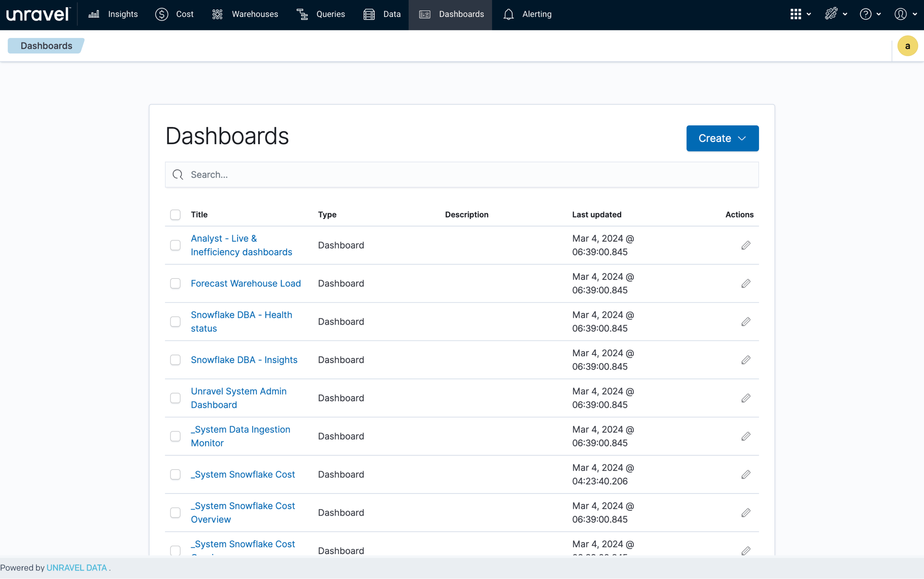924x579 pixels.
Task: Edit the Unravel System Admin Dashboard entry
Action: (745, 398)
